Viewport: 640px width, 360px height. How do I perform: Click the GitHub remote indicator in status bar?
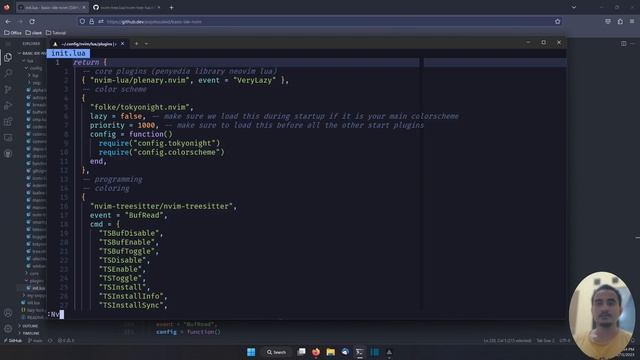[13, 340]
